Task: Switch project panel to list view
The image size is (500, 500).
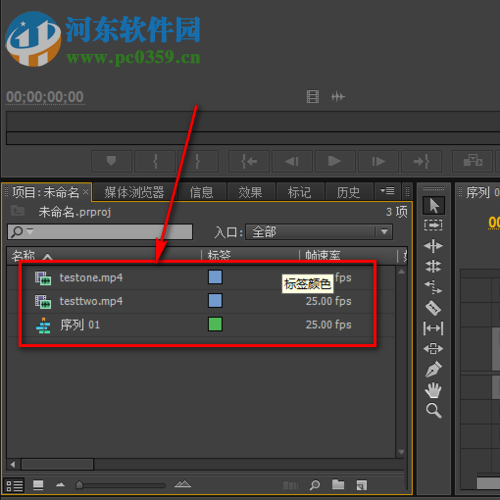Action: click(x=15, y=485)
